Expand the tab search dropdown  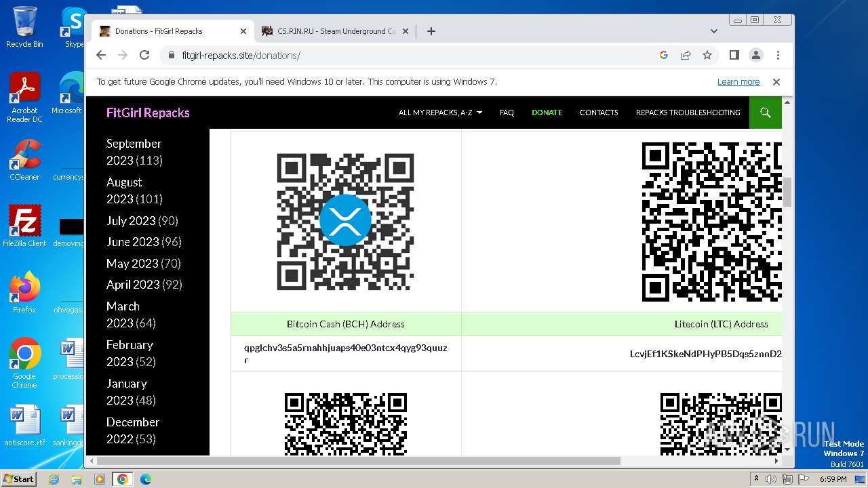[713, 31]
